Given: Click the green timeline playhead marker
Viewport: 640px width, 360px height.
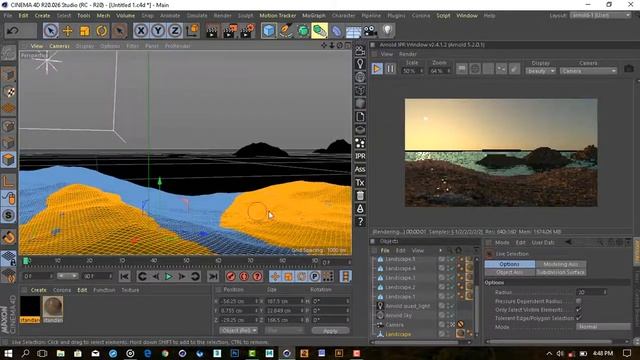Looking at the screenshot, I should pos(26,260).
